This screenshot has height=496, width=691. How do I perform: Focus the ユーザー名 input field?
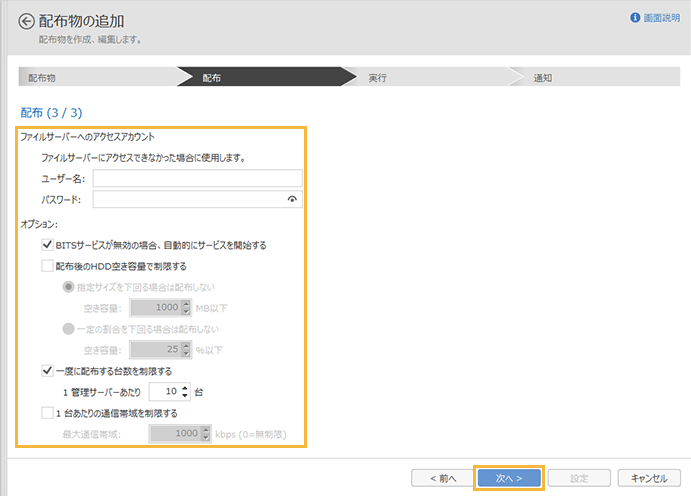[x=197, y=178]
